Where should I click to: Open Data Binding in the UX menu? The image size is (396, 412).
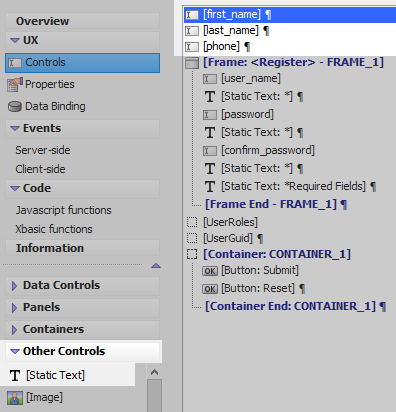point(55,106)
